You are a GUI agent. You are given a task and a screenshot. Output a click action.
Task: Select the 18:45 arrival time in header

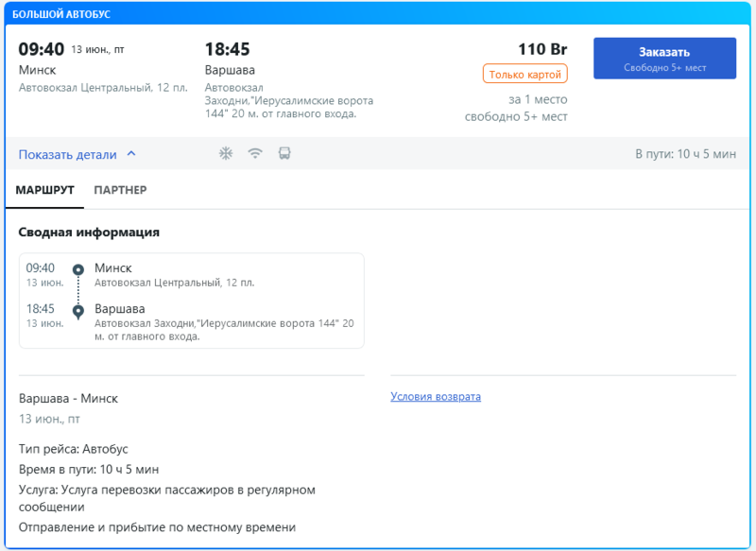point(227,49)
